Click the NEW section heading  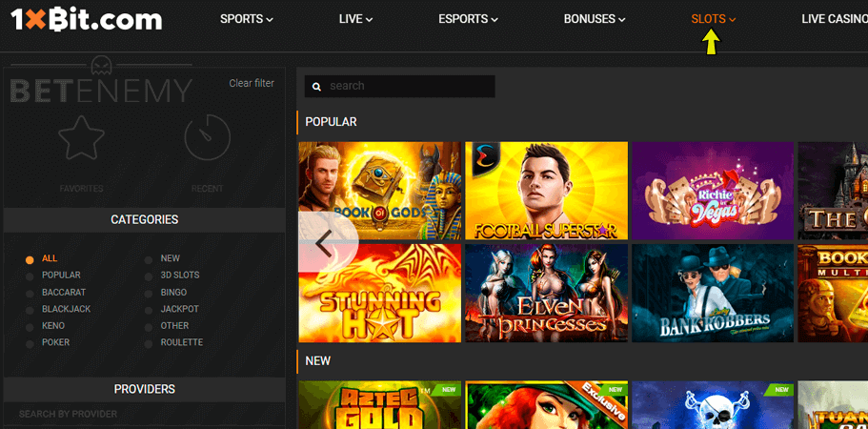(x=317, y=361)
